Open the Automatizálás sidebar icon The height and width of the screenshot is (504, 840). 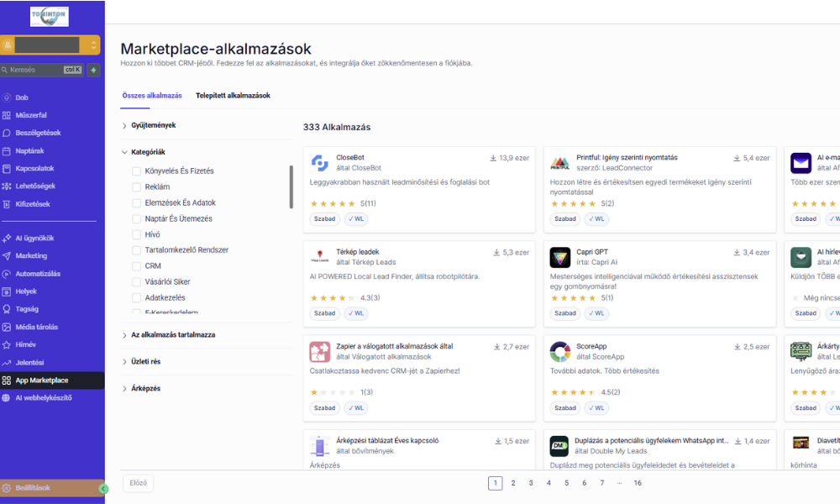click(x=7, y=274)
